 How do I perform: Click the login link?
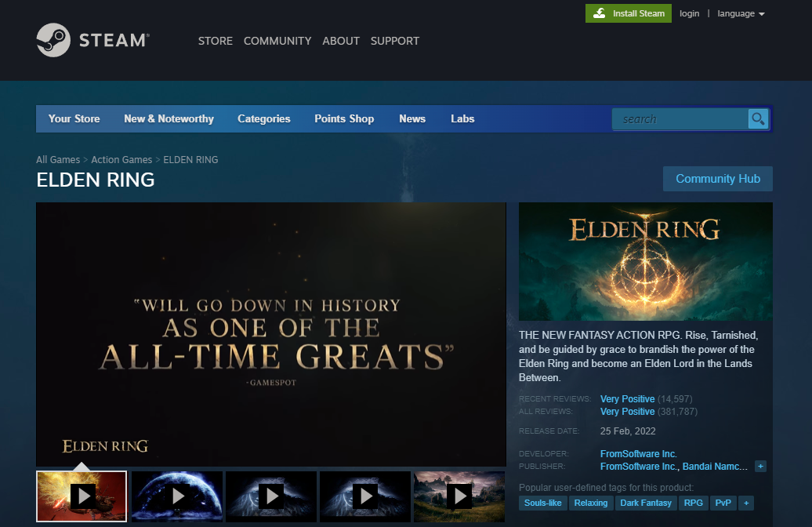(x=689, y=13)
